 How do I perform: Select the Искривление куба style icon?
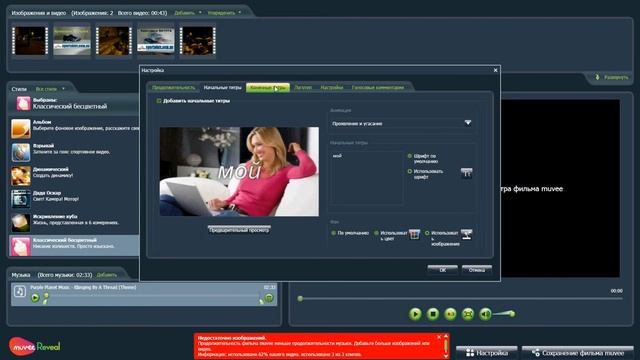21,223
